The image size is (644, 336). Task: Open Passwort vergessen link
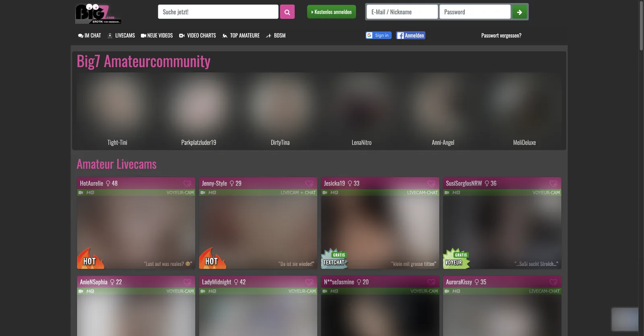coord(501,35)
